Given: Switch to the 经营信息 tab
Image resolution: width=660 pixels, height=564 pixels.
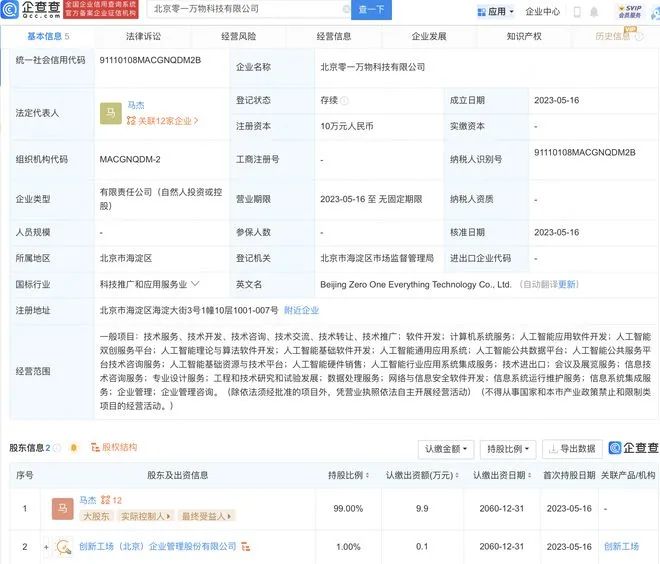Looking at the screenshot, I should (334, 36).
